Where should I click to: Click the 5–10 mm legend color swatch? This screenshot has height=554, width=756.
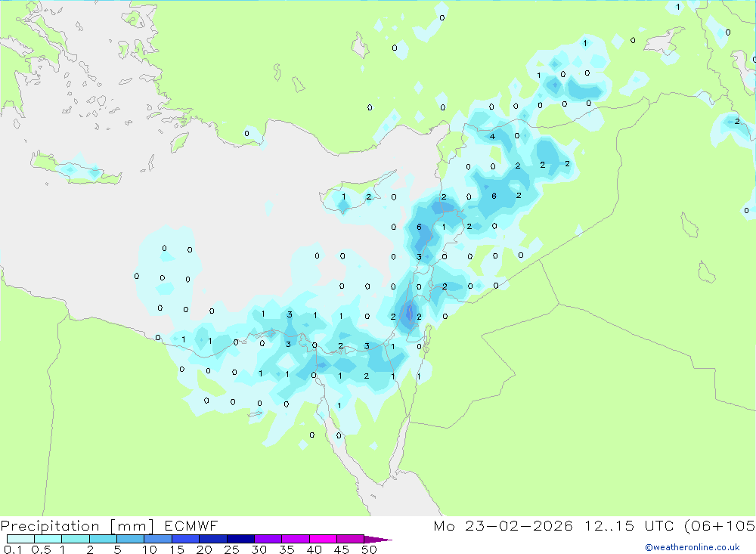pyautogui.click(x=130, y=539)
